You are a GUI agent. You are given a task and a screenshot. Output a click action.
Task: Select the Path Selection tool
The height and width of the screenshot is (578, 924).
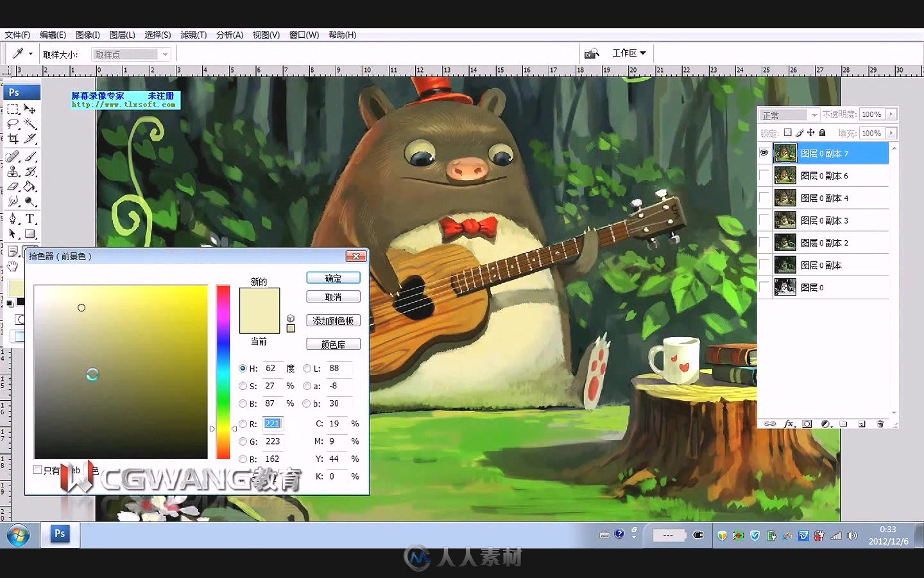tap(13, 234)
